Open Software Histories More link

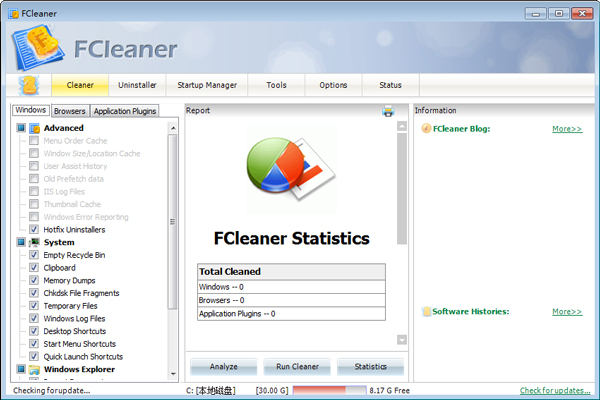point(567,312)
